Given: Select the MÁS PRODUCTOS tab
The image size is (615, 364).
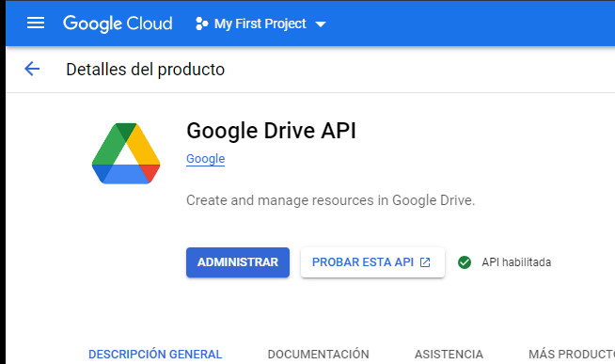Looking at the screenshot, I should pos(572,355).
